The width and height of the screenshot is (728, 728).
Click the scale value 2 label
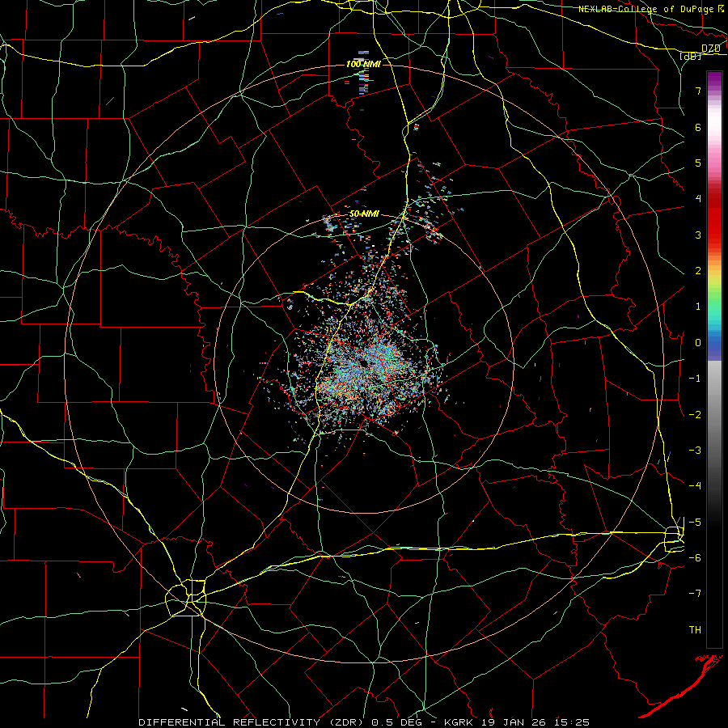click(698, 271)
